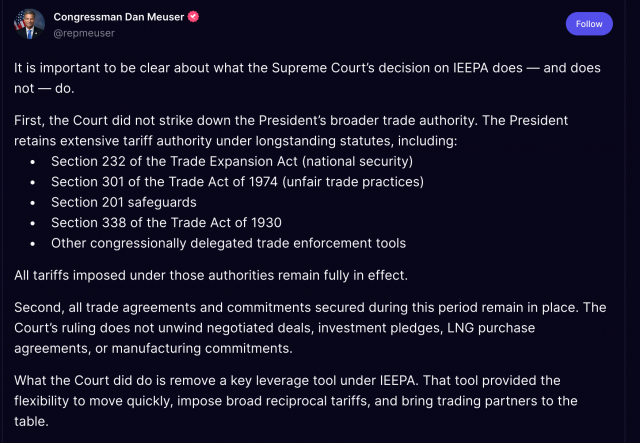Click the "All tariffs imposed" sentence

point(211,274)
